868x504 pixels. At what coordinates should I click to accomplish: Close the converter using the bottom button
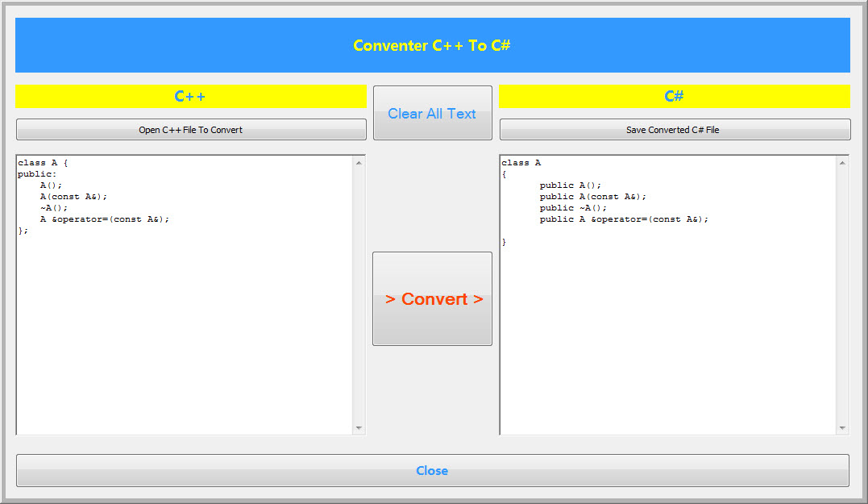pos(432,471)
